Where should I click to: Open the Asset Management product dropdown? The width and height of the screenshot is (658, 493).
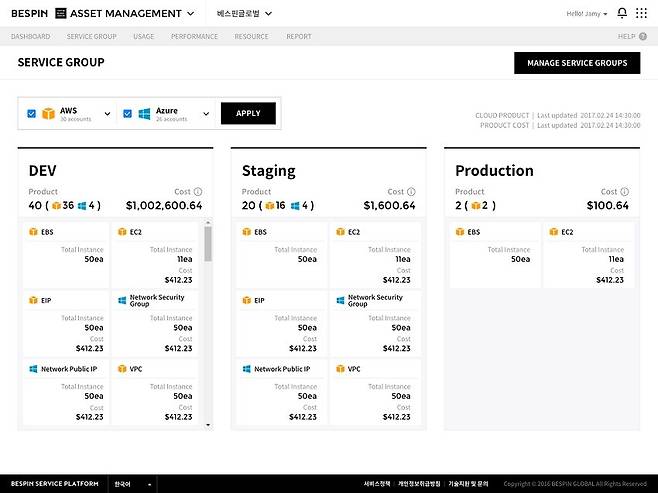(190, 14)
